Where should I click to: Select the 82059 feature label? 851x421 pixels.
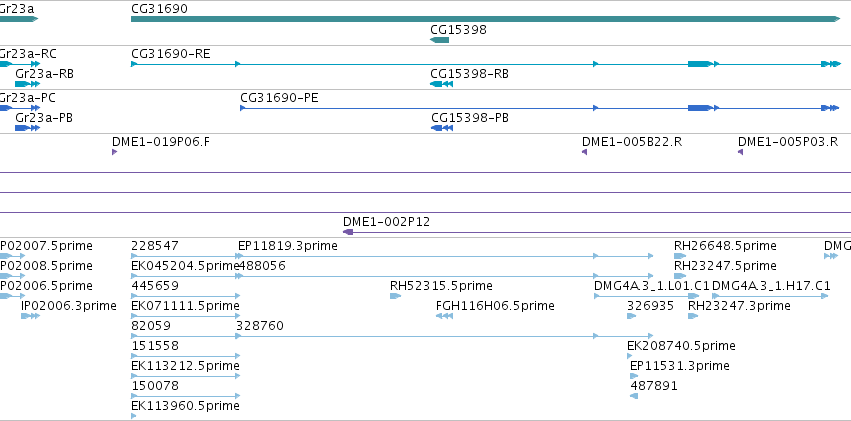click(x=151, y=326)
